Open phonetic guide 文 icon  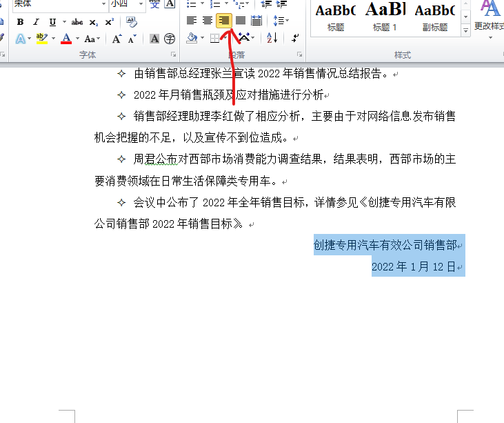tap(154, 4)
